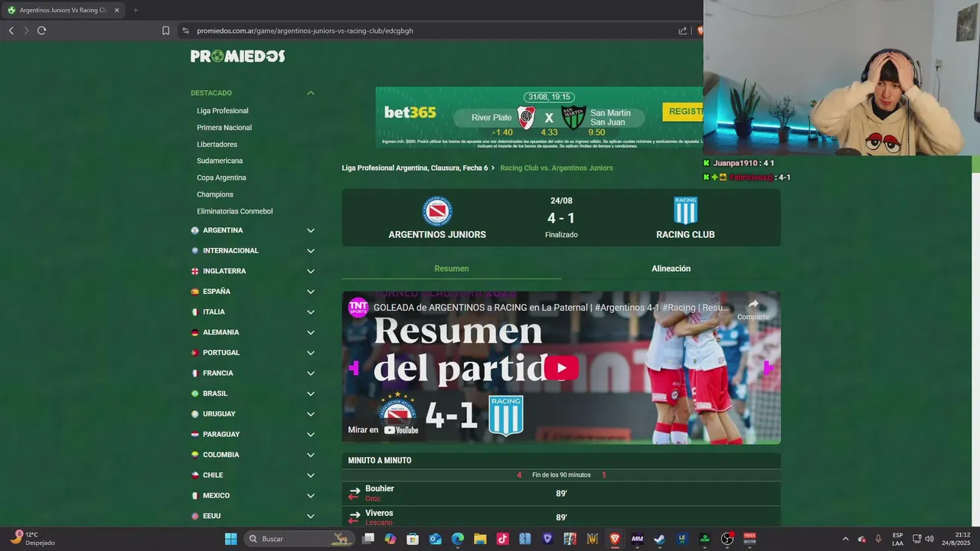
Task: Open Microsoft Edge from the taskbar
Action: click(x=457, y=539)
